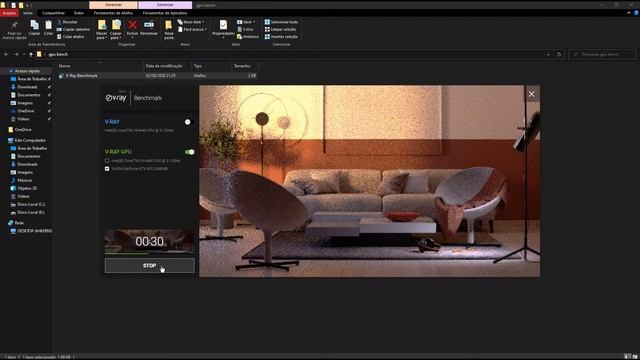Open DESKTOP computer under Rede
The width and height of the screenshot is (640, 360).
click(x=31, y=231)
